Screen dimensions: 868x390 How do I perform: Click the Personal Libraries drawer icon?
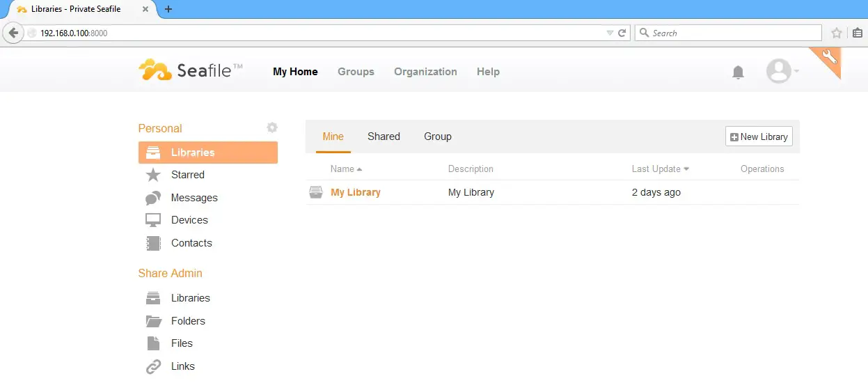(153, 153)
